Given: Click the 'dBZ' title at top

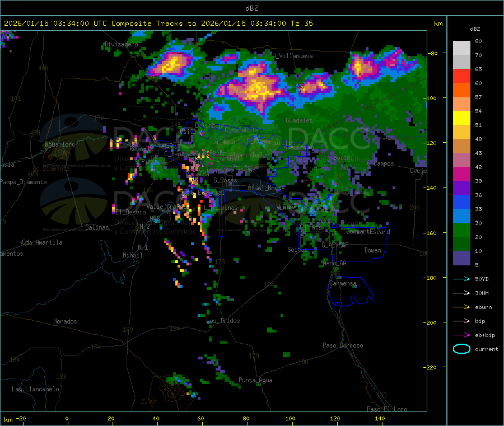Looking at the screenshot, I should pos(251,8).
